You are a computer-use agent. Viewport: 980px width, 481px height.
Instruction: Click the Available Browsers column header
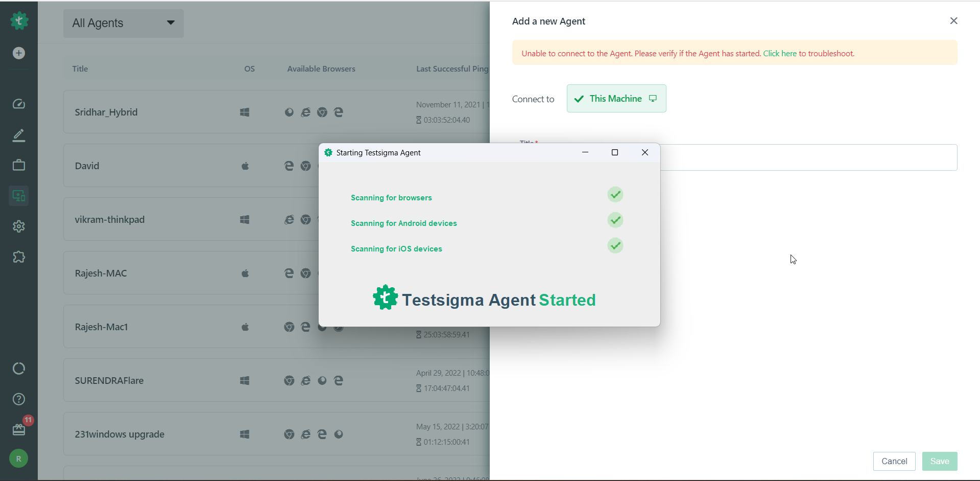321,69
